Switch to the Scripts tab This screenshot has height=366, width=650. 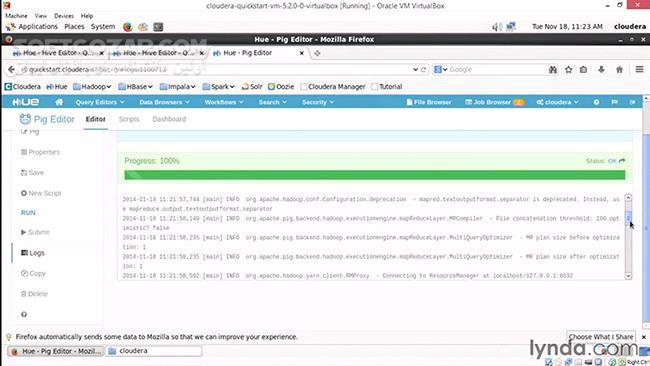(x=129, y=119)
